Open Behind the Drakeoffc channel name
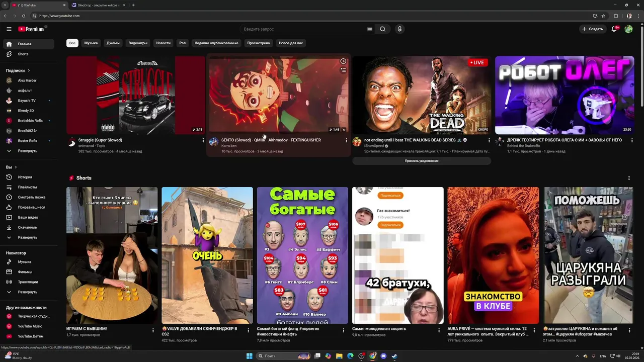This screenshot has height=362, width=644. 523,146
